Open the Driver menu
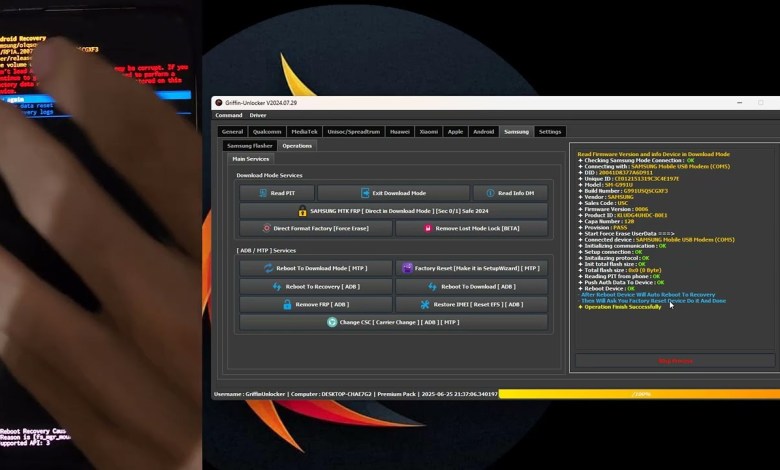Screen dimensions: 780x470 pos(257,115)
